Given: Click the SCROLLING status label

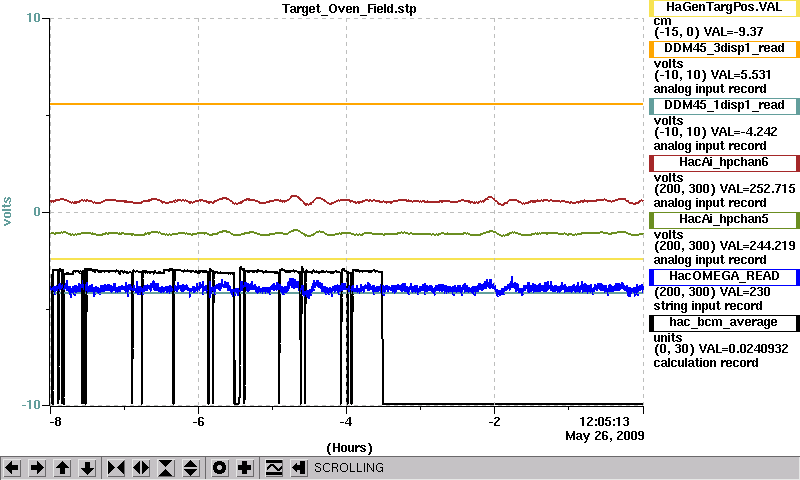Looking at the screenshot, I should click(349, 468).
